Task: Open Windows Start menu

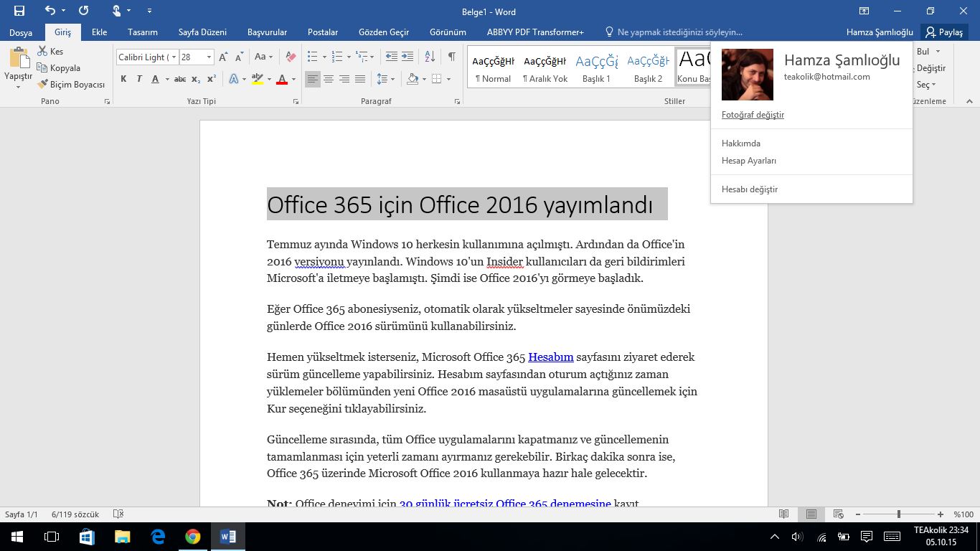Action: 17,536
